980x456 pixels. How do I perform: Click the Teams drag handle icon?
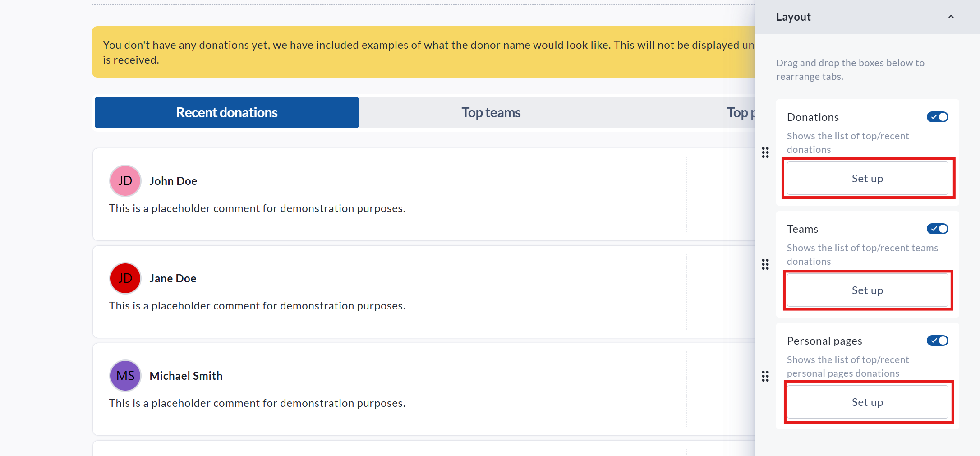pyautogui.click(x=765, y=264)
